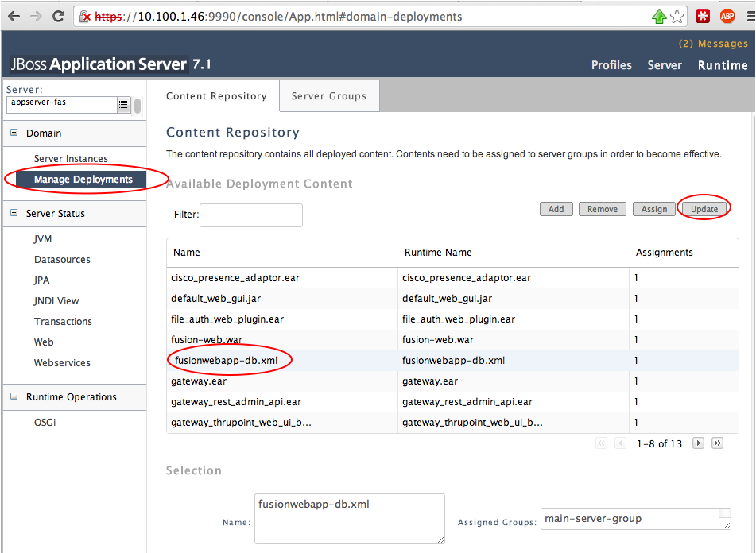The height and width of the screenshot is (553, 756).
Task: Open JVM under Server Status
Action: [x=43, y=239]
